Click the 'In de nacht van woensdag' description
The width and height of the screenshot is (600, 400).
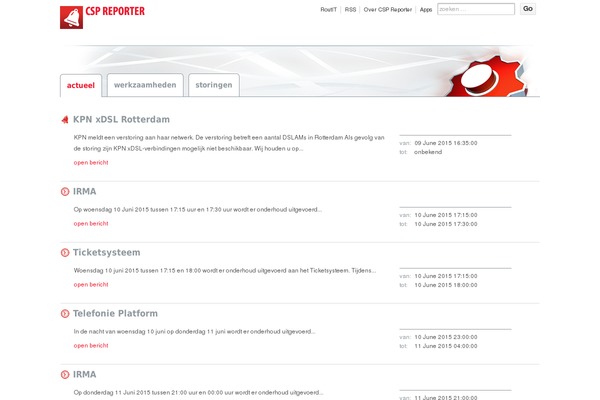click(194, 331)
